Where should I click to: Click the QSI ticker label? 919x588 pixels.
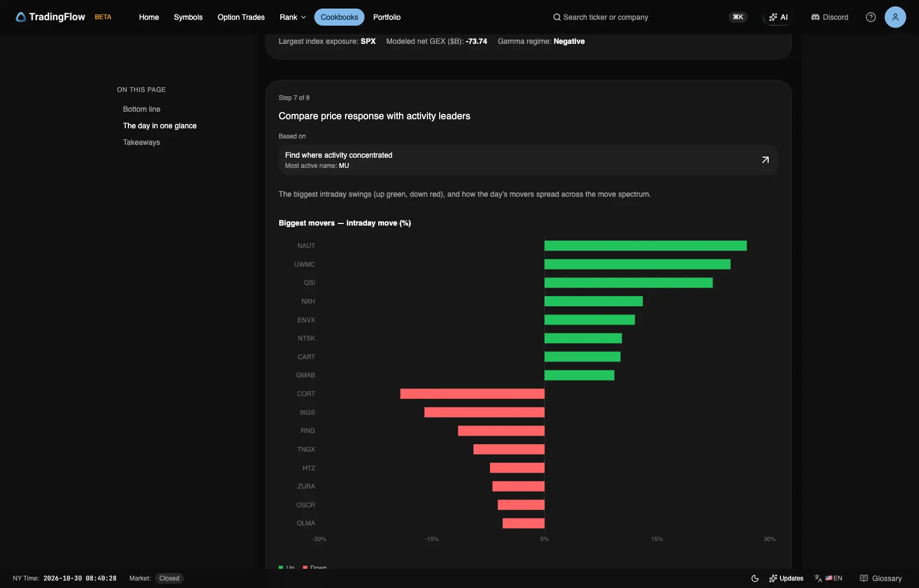310,283
